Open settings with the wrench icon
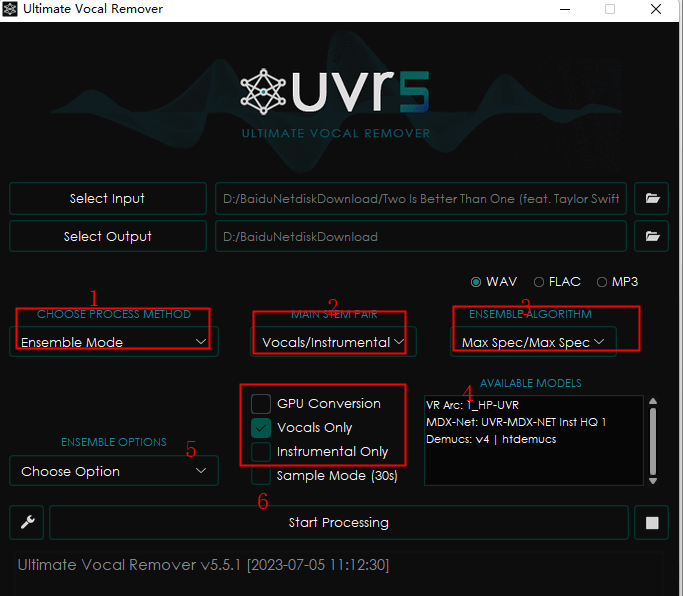 pyautogui.click(x=27, y=522)
